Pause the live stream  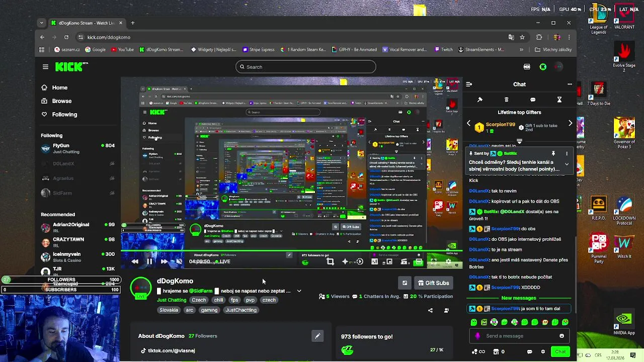149,261
